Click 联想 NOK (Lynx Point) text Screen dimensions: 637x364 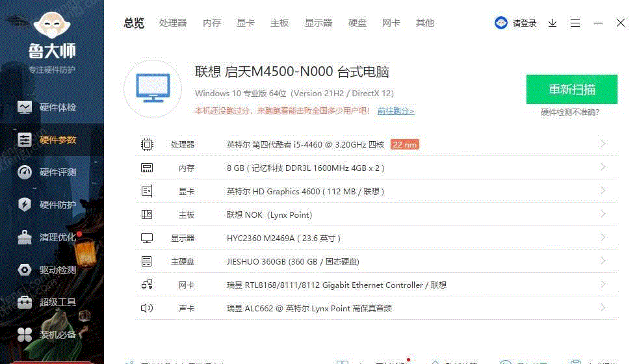point(269,215)
